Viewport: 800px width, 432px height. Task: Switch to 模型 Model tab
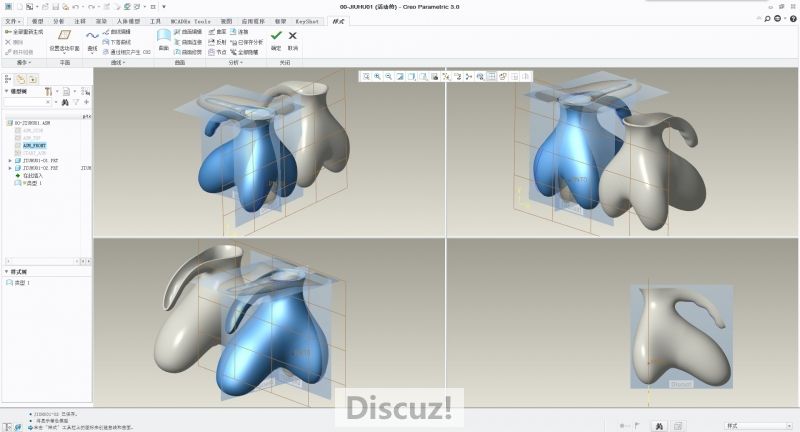pyautogui.click(x=38, y=21)
